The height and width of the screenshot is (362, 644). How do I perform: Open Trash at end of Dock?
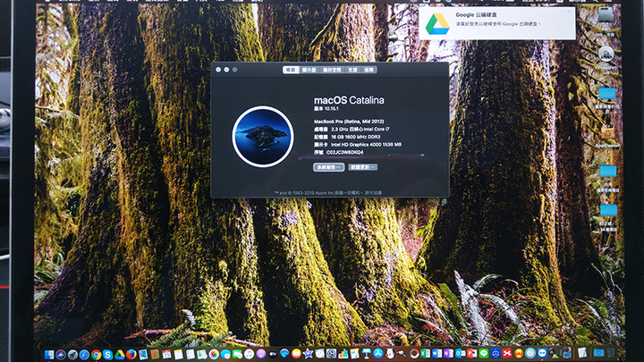pyautogui.click(x=610, y=354)
